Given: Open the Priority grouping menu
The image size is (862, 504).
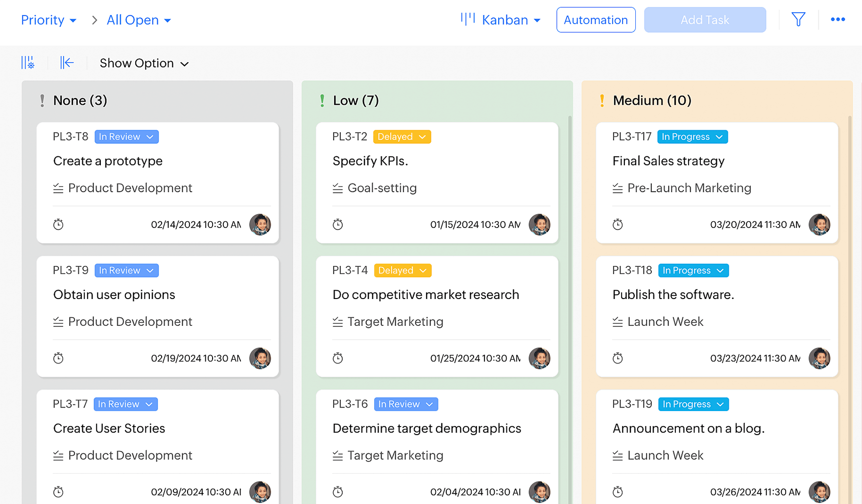Looking at the screenshot, I should pyautogui.click(x=48, y=20).
